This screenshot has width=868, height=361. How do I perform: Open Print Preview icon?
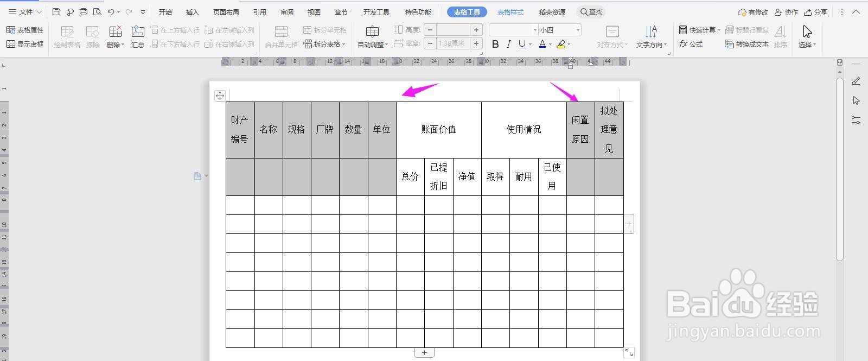coord(97,11)
